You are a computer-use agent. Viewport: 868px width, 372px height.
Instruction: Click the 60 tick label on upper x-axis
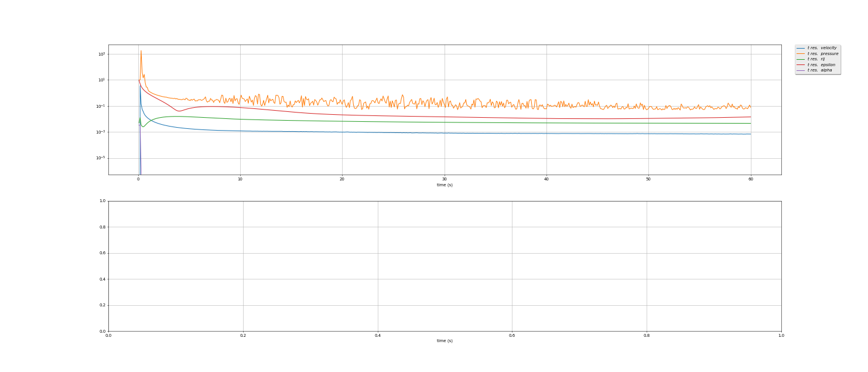pos(750,179)
